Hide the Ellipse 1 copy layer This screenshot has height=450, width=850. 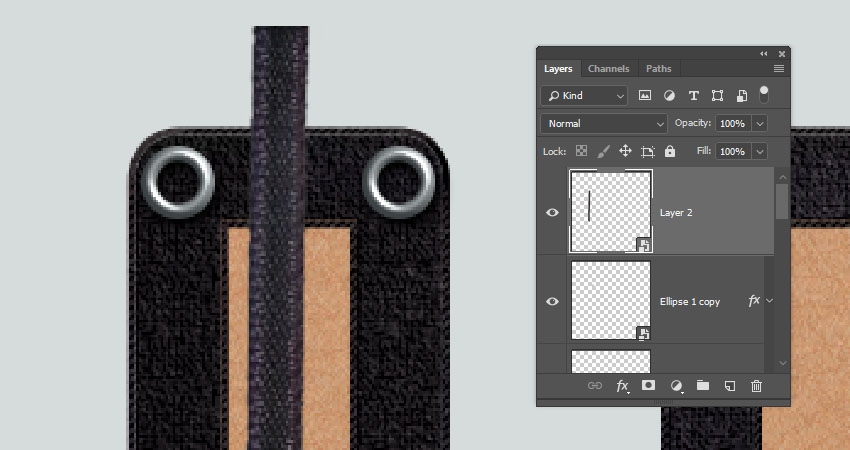pos(553,301)
